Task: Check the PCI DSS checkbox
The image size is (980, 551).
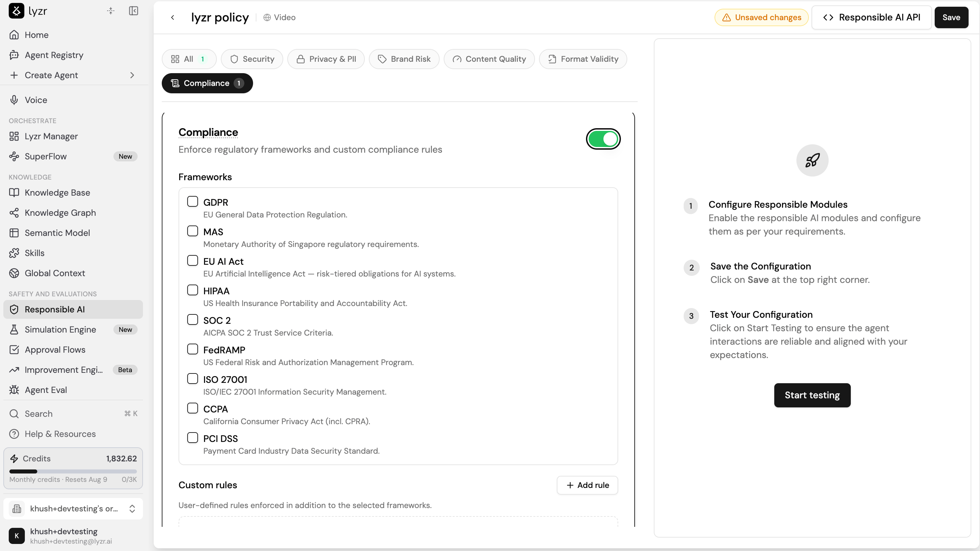Action: (193, 438)
